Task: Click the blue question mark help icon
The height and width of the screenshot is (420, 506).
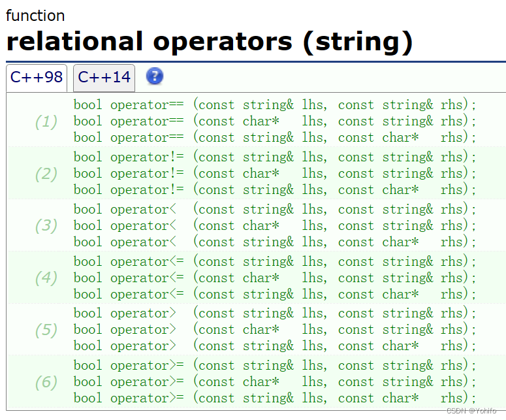Action: (155, 76)
